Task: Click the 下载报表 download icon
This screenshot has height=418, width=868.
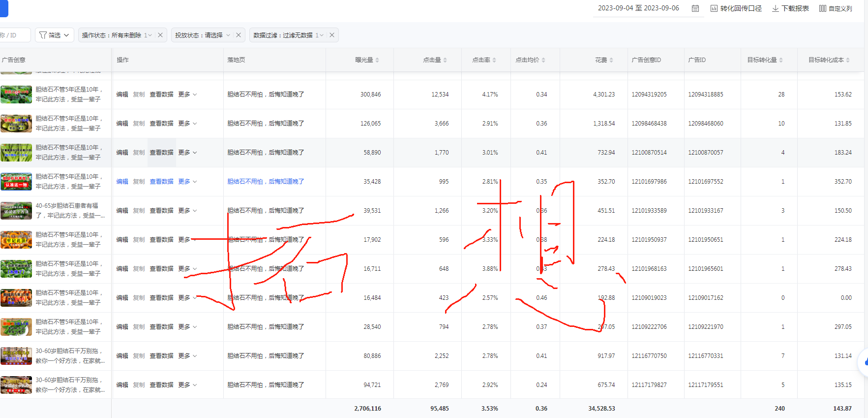Action: tap(776, 8)
